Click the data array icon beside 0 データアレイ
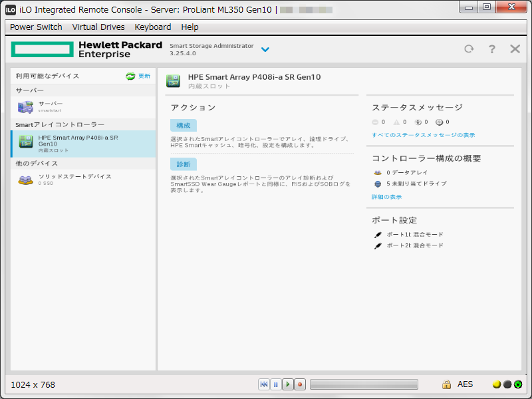The image size is (532, 399). click(x=378, y=173)
